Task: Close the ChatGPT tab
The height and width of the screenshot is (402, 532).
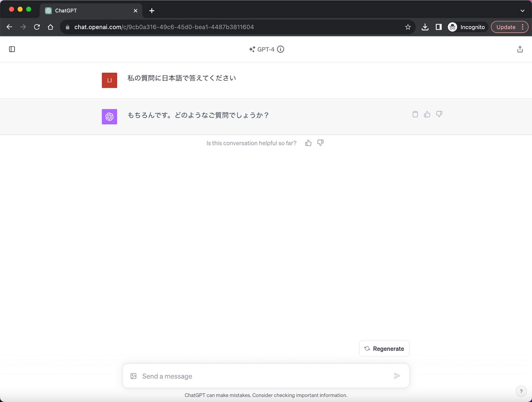Action: (x=135, y=11)
